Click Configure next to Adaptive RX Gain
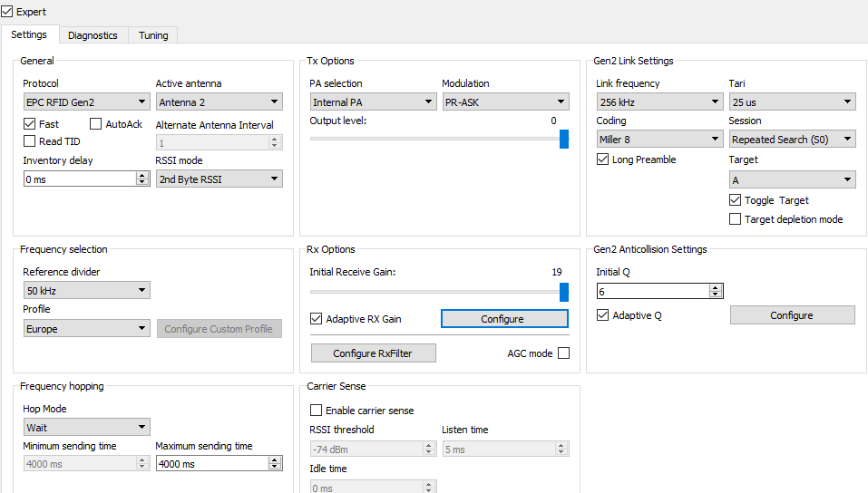 pos(505,319)
